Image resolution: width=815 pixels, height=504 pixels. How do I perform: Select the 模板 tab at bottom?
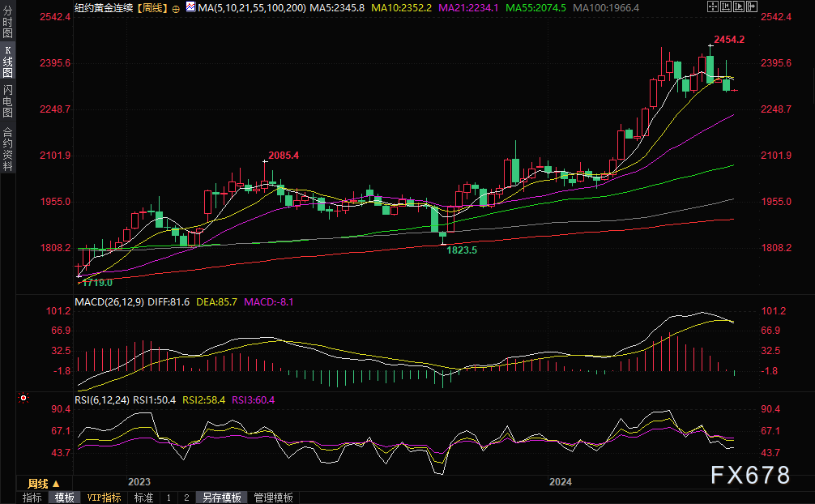click(65, 498)
